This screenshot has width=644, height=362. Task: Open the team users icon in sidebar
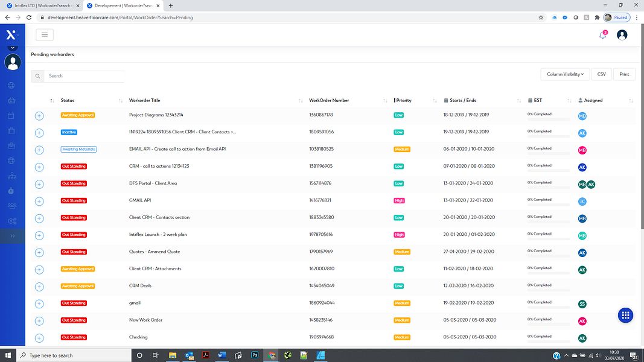[12, 206]
